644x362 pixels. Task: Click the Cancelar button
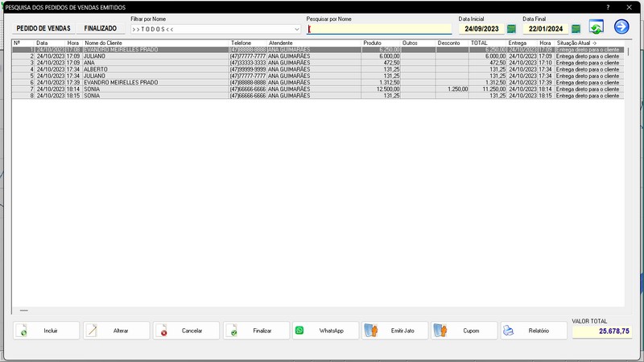pos(187,331)
